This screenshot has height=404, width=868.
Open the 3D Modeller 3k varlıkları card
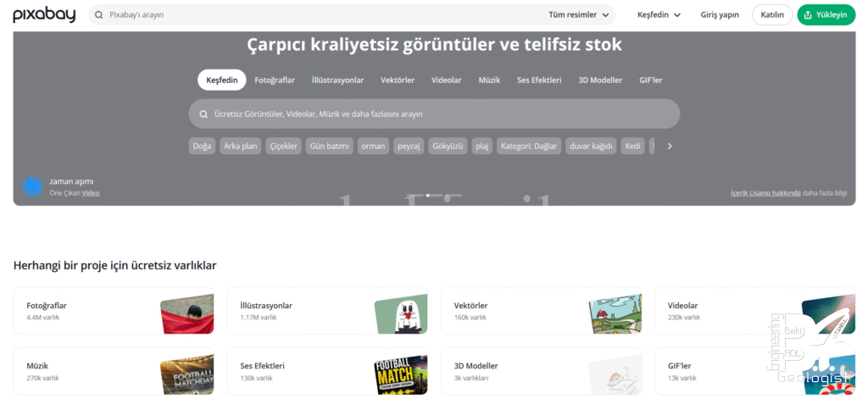pos(542,371)
